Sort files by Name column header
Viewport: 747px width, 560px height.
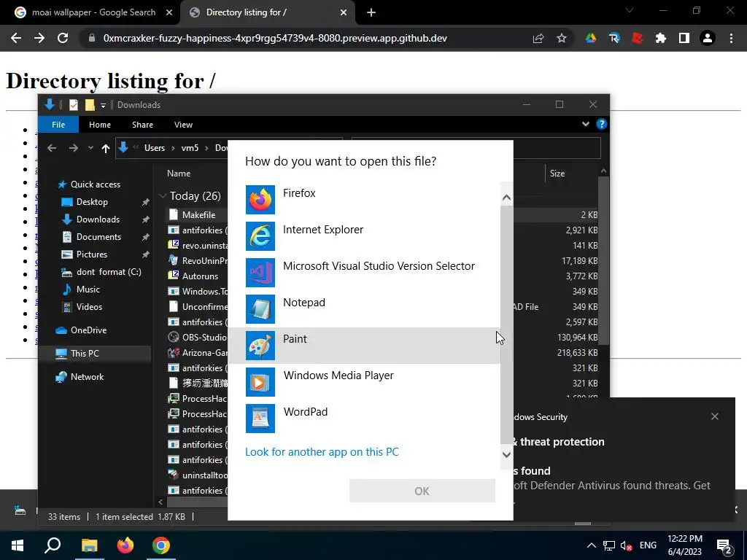coord(179,174)
